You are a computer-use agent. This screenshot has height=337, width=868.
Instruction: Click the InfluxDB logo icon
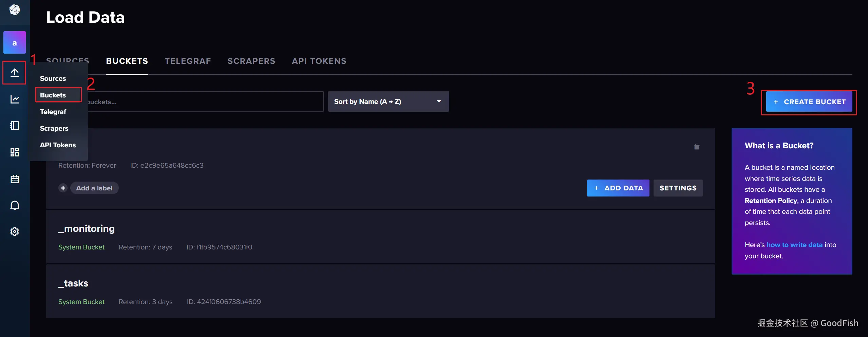[15, 10]
